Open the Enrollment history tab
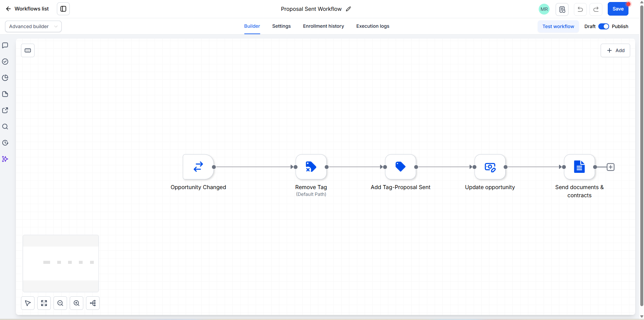644x320 pixels. pyautogui.click(x=323, y=26)
